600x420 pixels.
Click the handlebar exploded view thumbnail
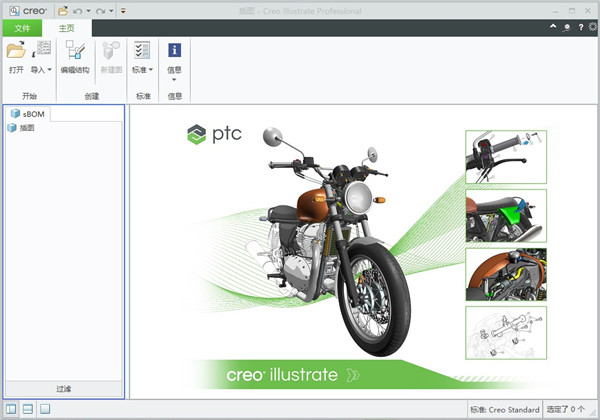pyautogui.click(x=506, y=157)
